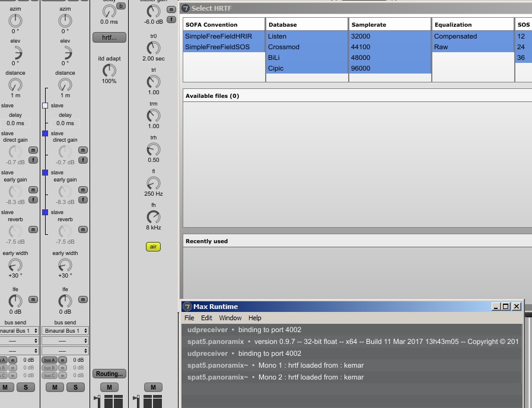Screen dimensions: 532x408
Task: Toggle the f button beside early gain, second strip
Action: 83,200
